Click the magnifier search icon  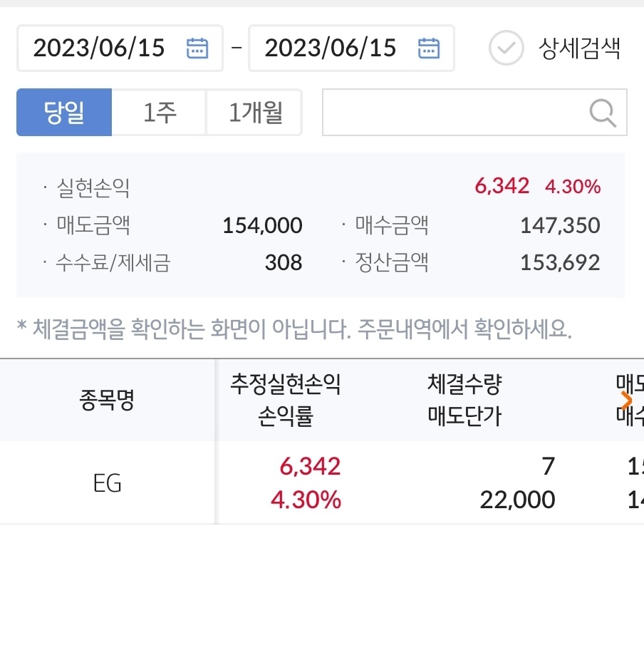[603, 113]
